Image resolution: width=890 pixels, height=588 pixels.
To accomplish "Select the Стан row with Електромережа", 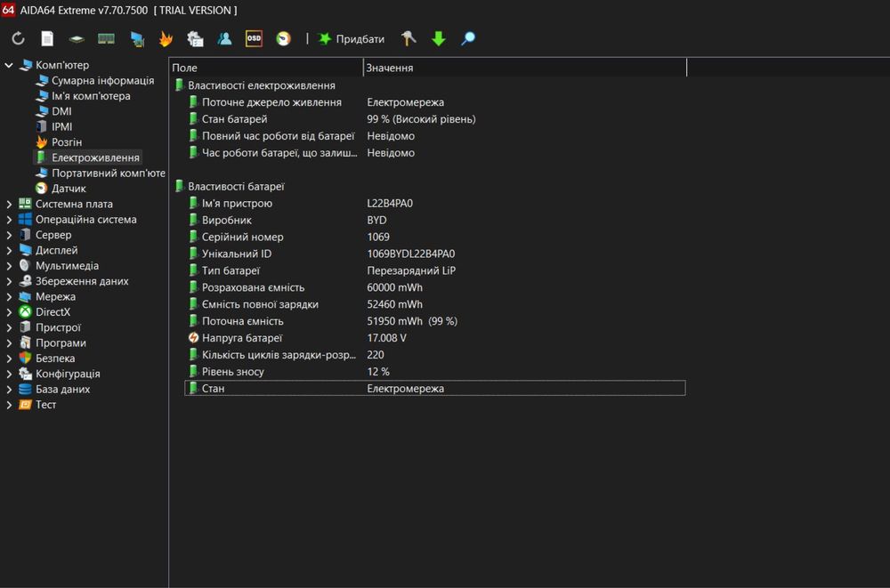I will pyautogui.click(x=435, y=388).
